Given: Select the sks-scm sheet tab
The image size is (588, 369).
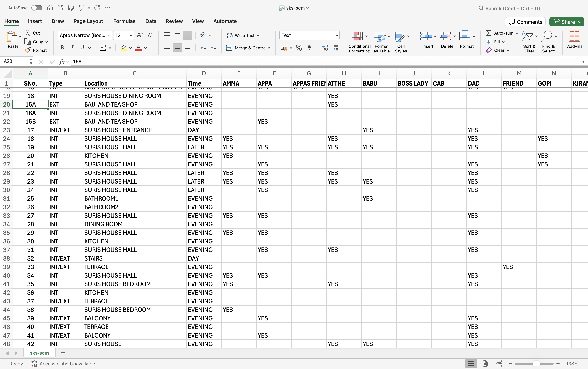Looking at the screenshot, I should 39,353.
